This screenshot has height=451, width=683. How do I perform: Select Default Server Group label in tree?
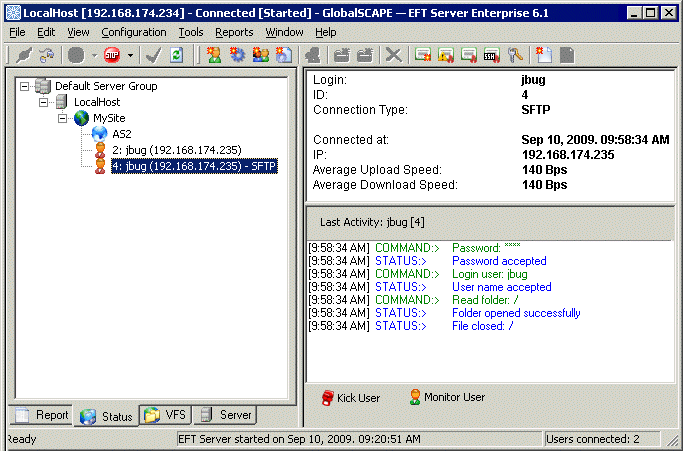coord(106,86)
